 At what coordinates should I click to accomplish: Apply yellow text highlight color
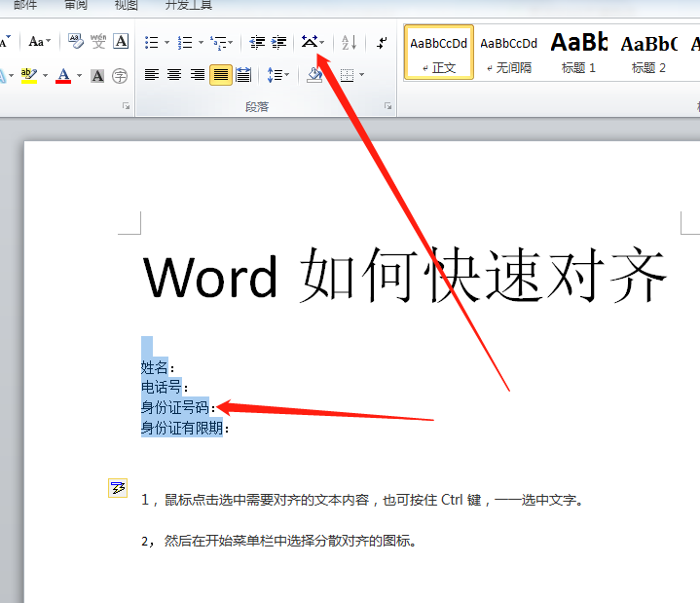[29, 75]
